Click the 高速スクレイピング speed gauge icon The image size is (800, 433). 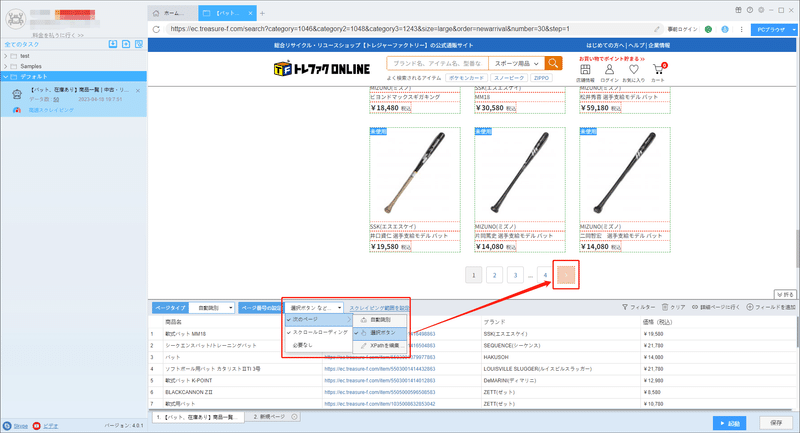[x=17, y=110]
